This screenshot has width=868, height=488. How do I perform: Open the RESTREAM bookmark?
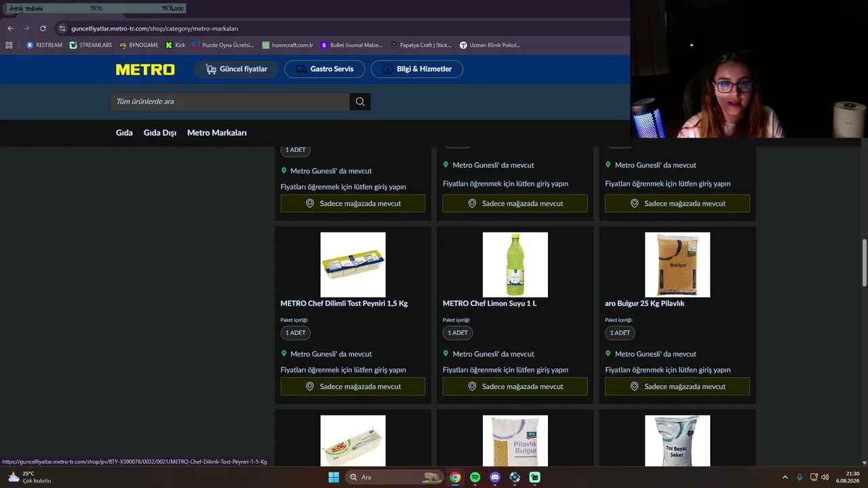click(44, 45)
